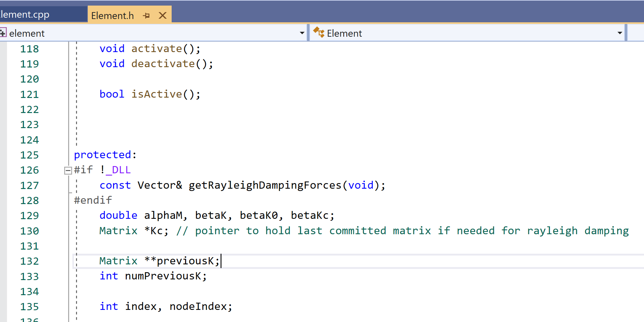The width and height of the screenshot is (644, 322).
Task: Click the numPreviousK member on line 133
Action: point(164,276)
